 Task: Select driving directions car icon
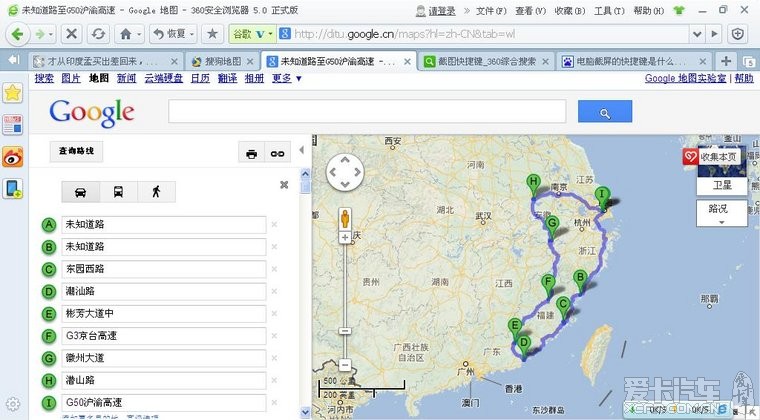coord(80,192)
